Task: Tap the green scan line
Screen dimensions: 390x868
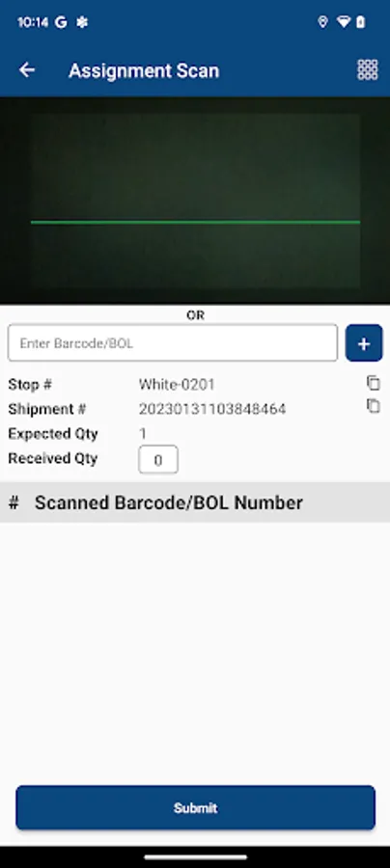Action: click(x=195, y=222)
